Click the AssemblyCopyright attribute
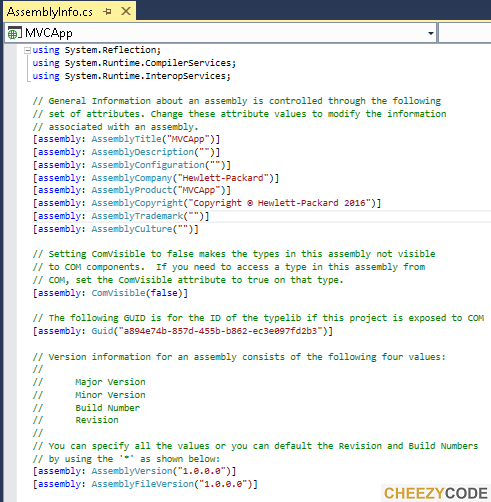The width and height of the screenshot is (491, 502). click(137, 203)
